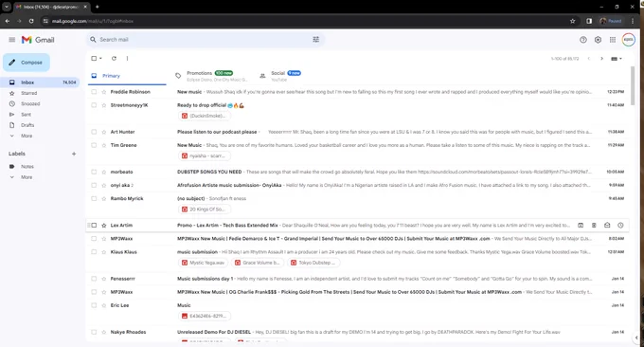644x347 pixels.
Task: Open the Drafts folder
Action: [27, 125]
